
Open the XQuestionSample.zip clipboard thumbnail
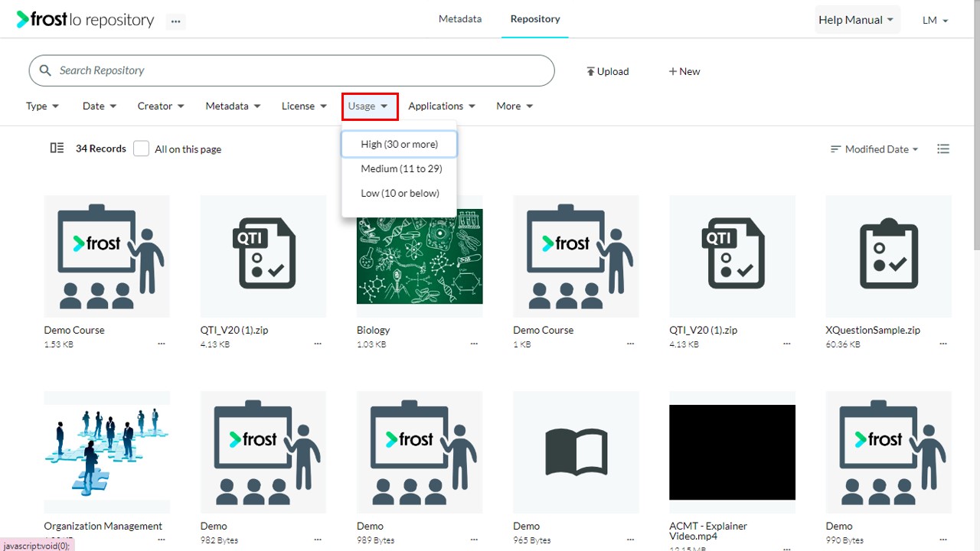[x=888, y=256]
